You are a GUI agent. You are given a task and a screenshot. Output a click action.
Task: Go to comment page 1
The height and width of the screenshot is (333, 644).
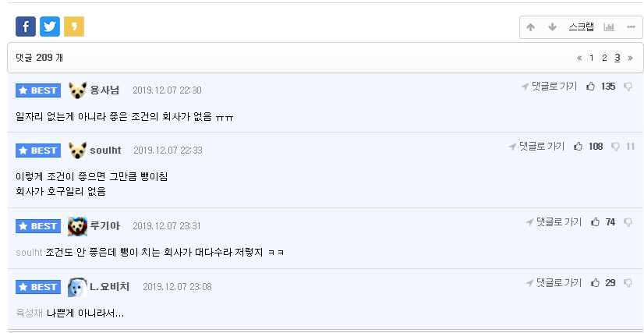click(592, 58)
